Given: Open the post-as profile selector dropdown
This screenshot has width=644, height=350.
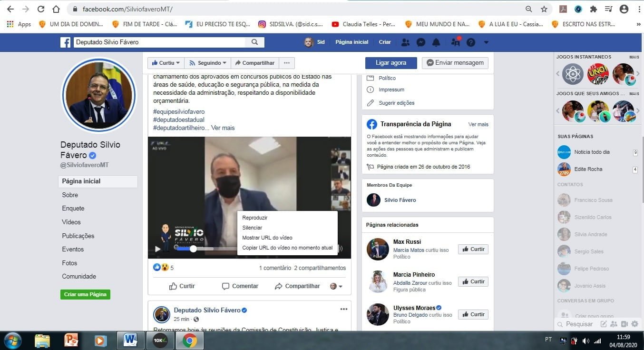Looking at the screenshot, I should [x=337, y=286].
